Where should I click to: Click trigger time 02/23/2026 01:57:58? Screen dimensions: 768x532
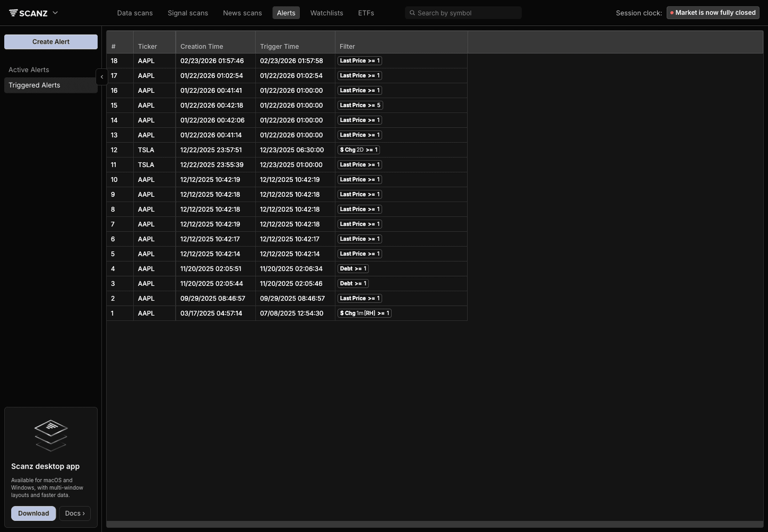pos(291,61)
